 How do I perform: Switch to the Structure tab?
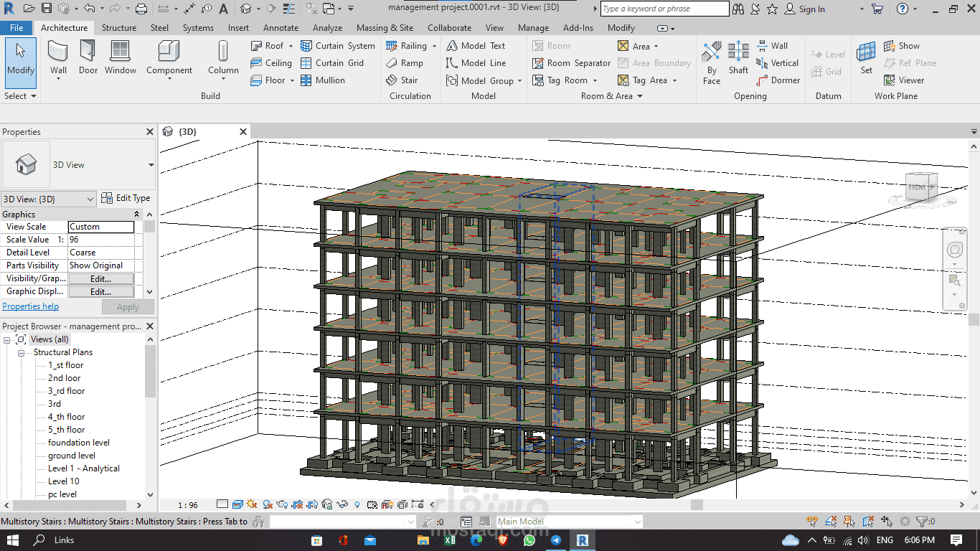coord(119,28)
